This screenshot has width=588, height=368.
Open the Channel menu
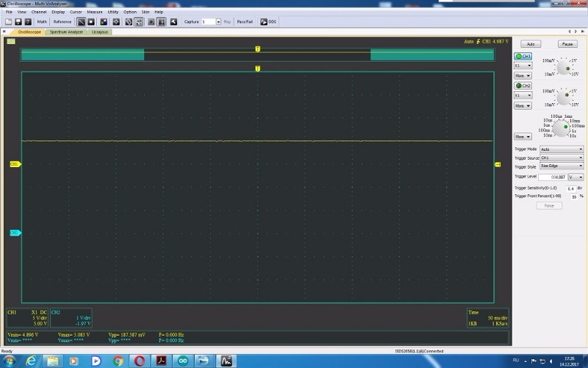(x=39, y=12)
